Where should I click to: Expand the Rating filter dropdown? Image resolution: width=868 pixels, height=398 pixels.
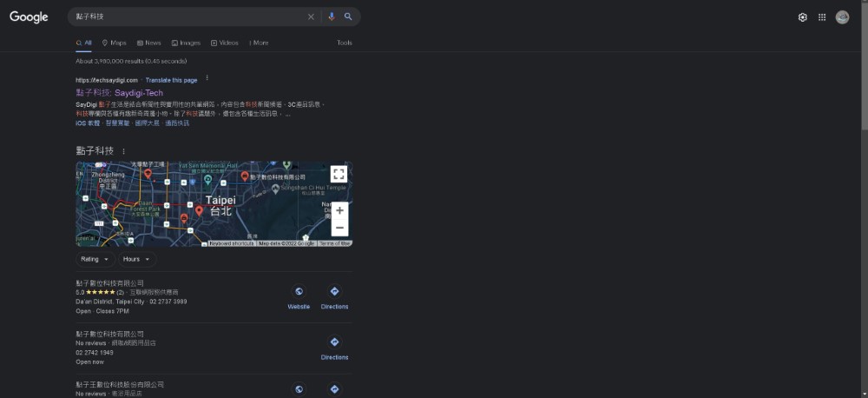pyautogui.click(x=95, y=259)
